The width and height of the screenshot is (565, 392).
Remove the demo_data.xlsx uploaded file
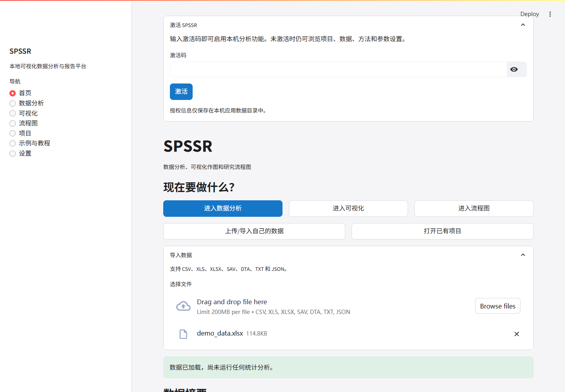click(517, 334)
